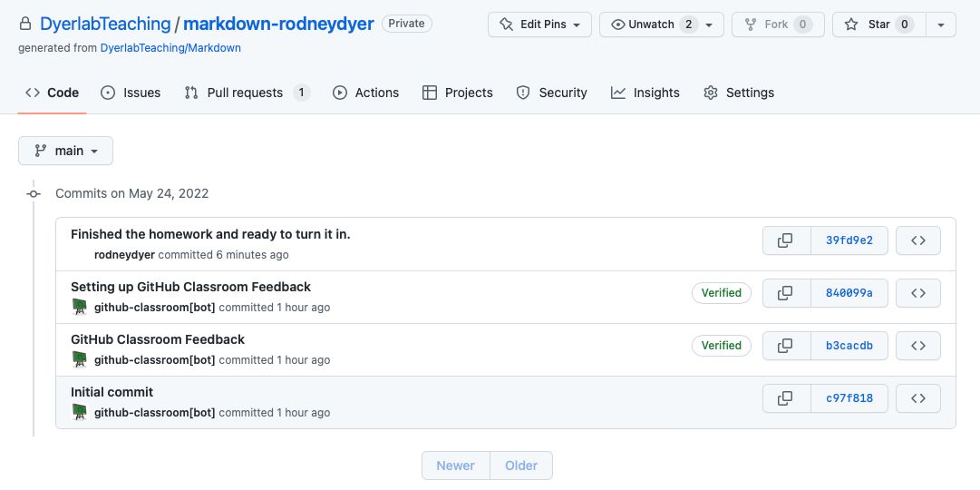Go to the Settings tab
Image resolution: width=980 pixels, height=490 pixels.
pyautogui.click(x=739, y=93)
